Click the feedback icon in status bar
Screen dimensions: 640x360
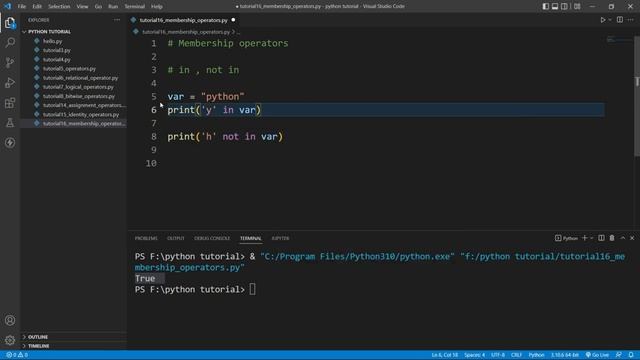coord(619,355)
